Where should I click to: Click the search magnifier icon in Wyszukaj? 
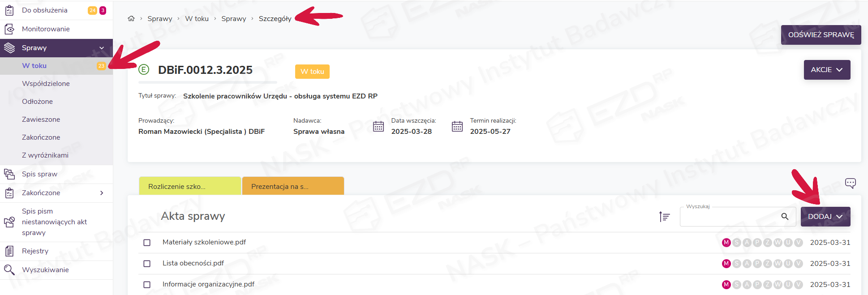pos(785,217)
